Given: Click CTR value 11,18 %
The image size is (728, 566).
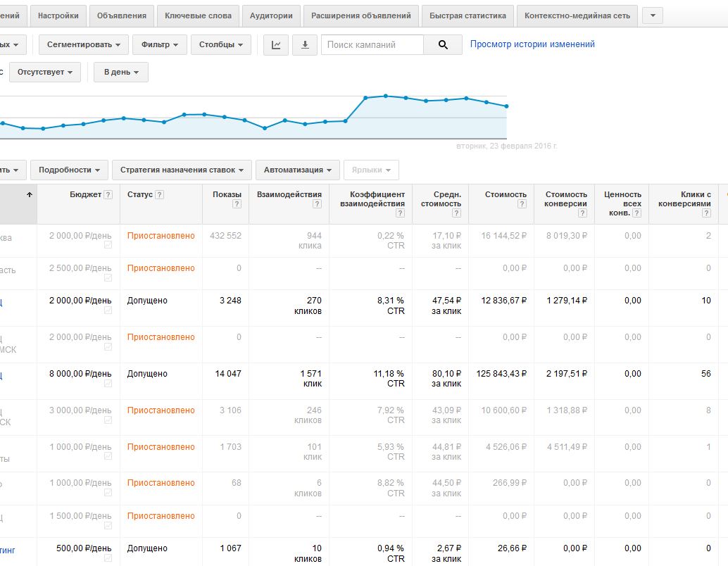Looking at the screenshot, I should 389,374.
